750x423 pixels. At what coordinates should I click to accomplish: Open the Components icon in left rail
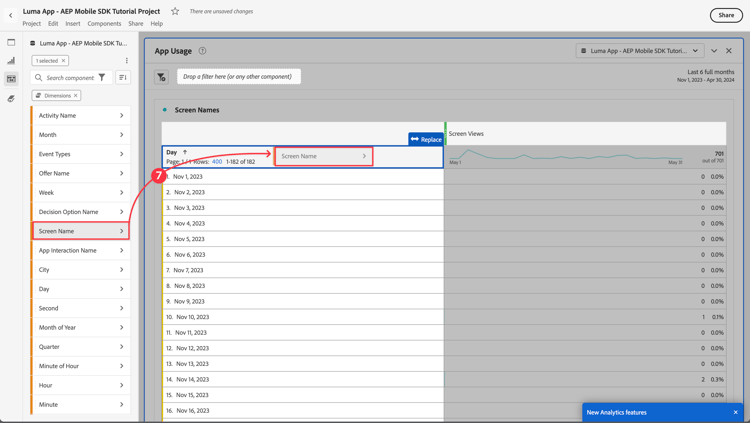[11, 78]
